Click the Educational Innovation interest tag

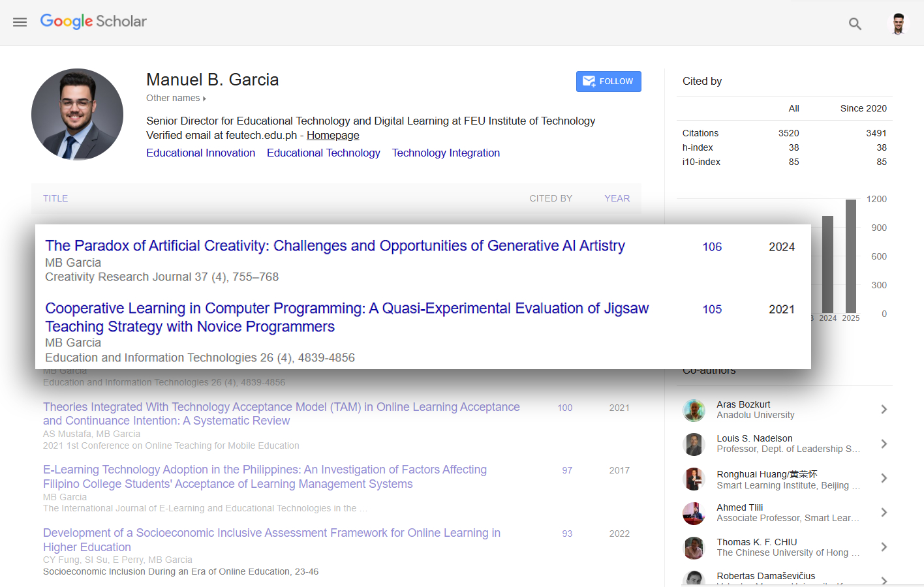pyautogui.click(x=200, y=153)
